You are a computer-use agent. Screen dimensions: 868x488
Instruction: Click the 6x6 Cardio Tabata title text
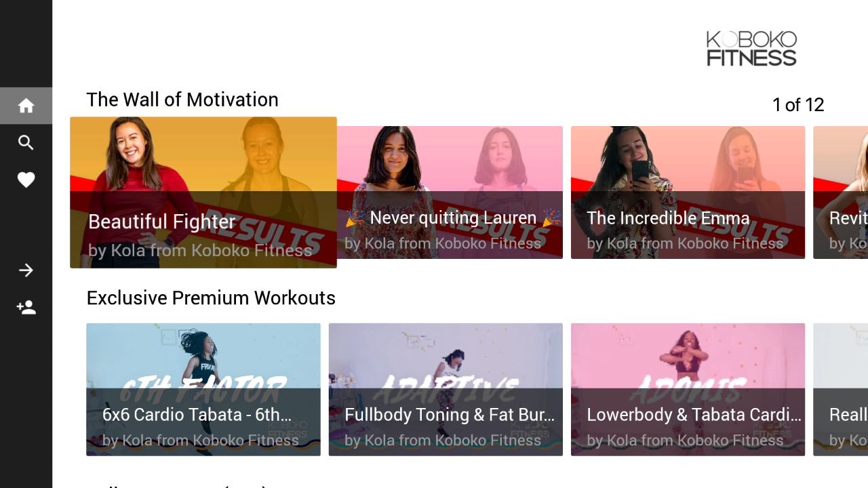(197, 415)
